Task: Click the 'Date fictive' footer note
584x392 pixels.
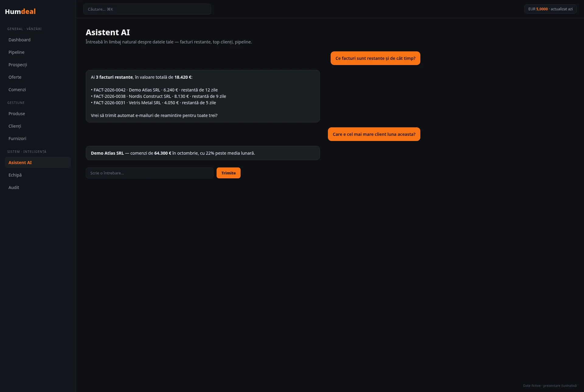Action: (550, 386)
